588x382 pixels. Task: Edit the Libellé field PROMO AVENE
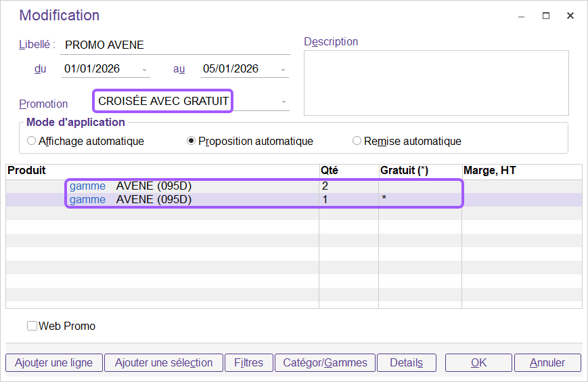click(x=175, y=45)
